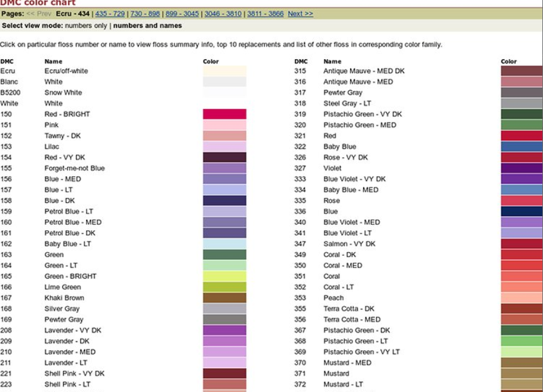Viewport: 543px width, 392px height.
Task: Select the Green - BRIGHT color swatch
Action: pos(224,276)
